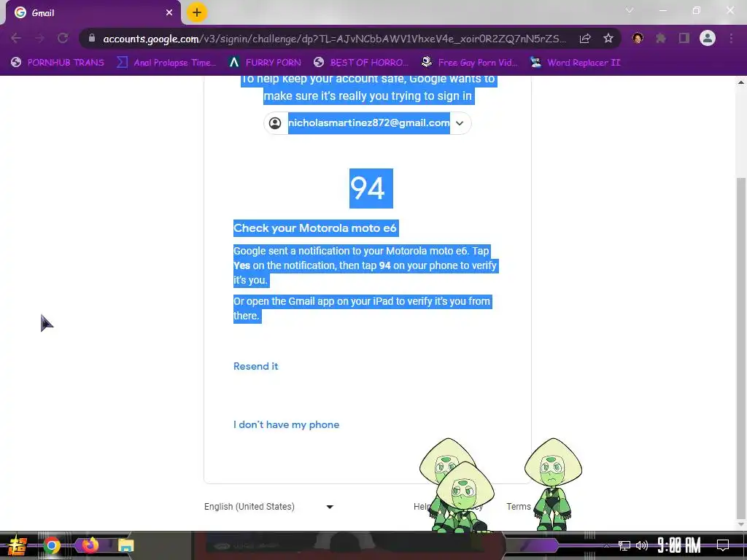The height and width of the screenshot is (560, 747).
Task: Click the scrollbar down arrow
Action: pyautogui.click(x=741, y=524)
